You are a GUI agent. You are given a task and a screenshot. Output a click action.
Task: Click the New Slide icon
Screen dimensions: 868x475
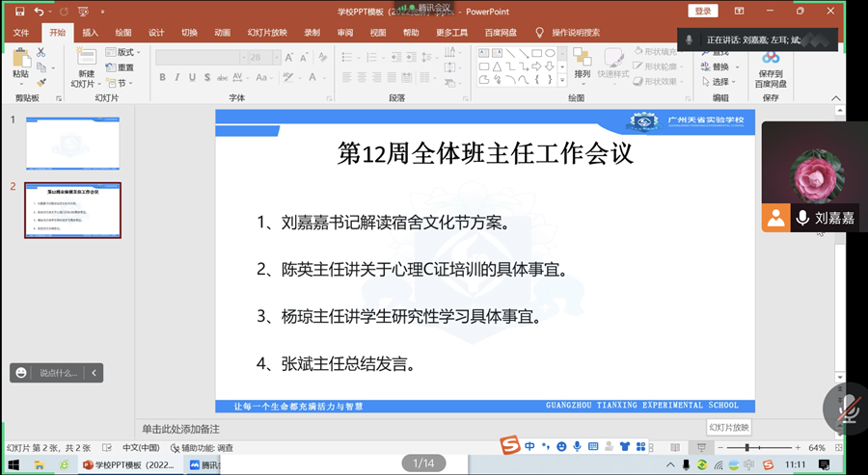pyautogui.click(x=87, y=57)
